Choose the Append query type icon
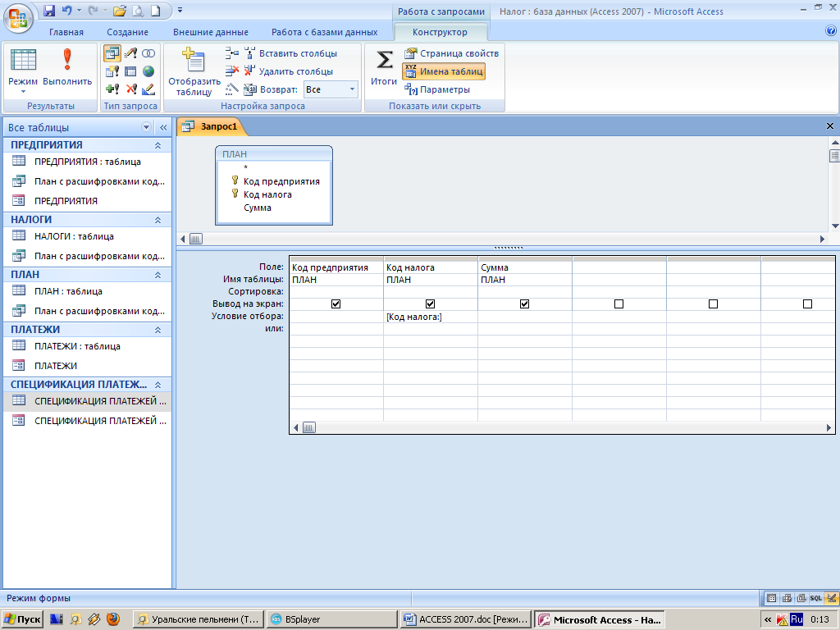The height and width of the screenshot is (630, 840). [112, 89]
